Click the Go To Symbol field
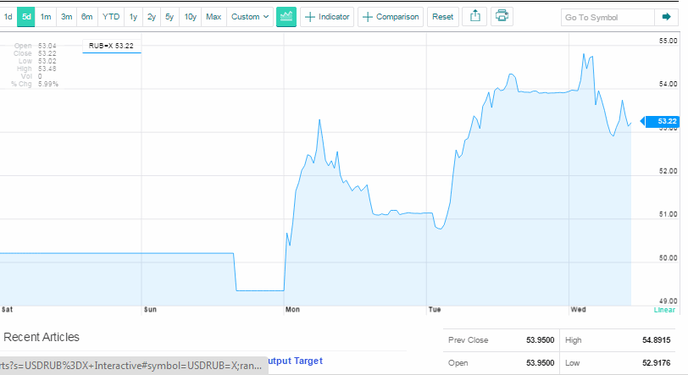This screenshot has width=688, height=375. [607, 17]
